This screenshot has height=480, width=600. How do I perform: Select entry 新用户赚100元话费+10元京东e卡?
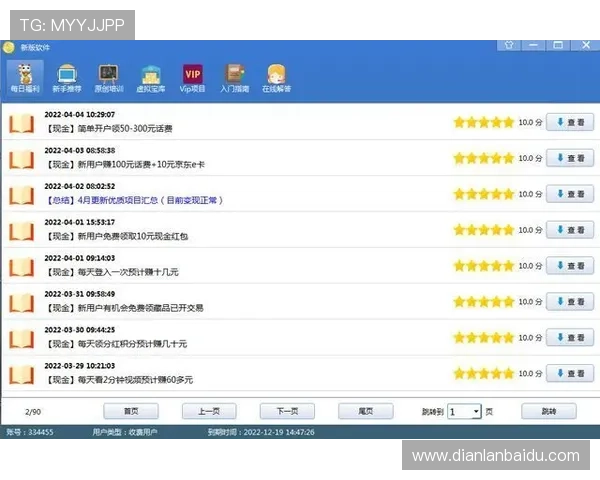[125, 165]
